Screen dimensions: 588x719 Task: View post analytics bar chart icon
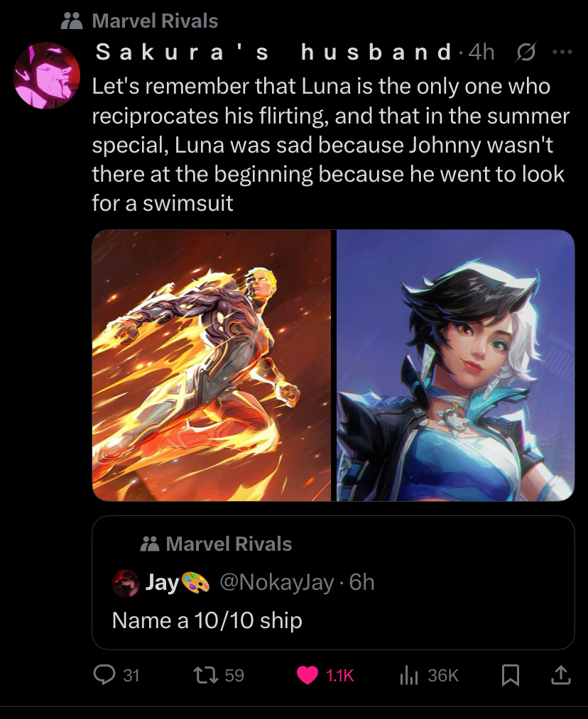click(x=408, y=675)
